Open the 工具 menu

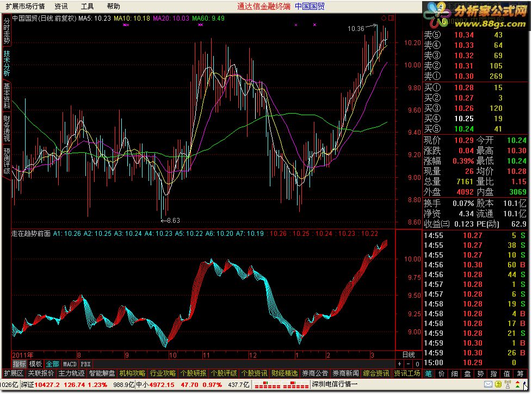(x=87, y=6)
